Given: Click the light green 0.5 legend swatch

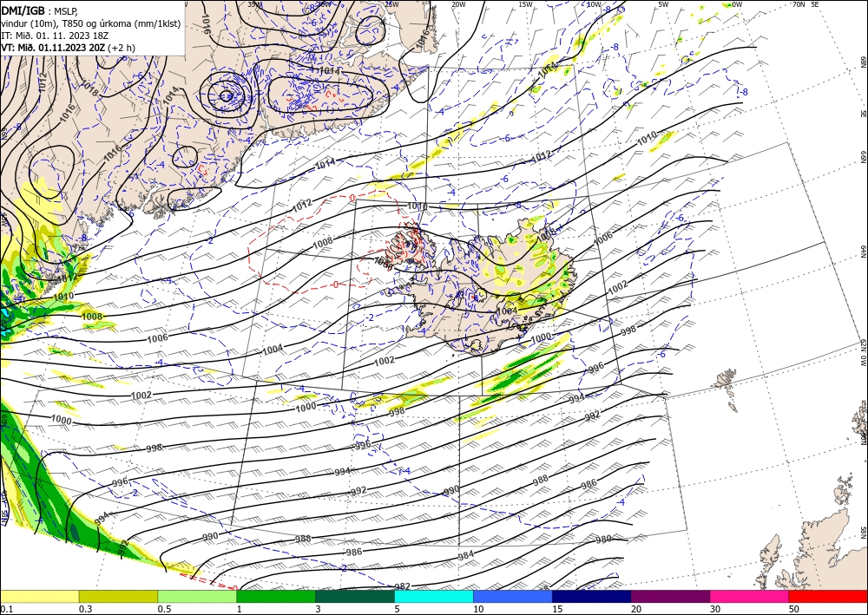Looking at the screenshot, I should 197,596.
